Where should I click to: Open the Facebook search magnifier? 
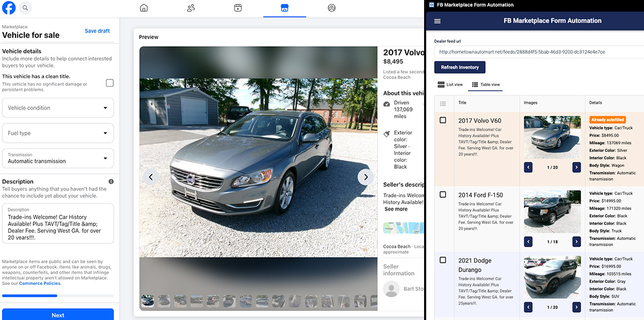tap(25, 8)
